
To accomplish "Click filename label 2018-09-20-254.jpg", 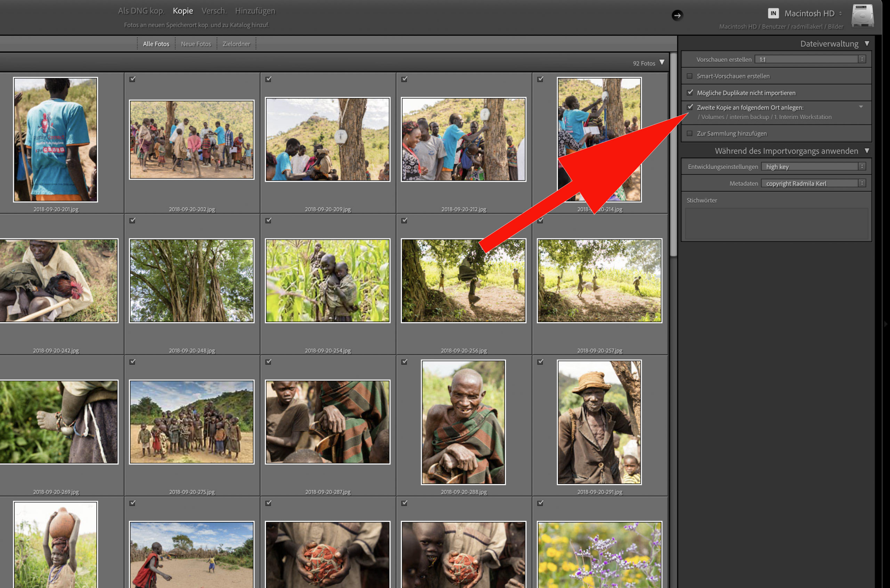I will coord(327,351).
